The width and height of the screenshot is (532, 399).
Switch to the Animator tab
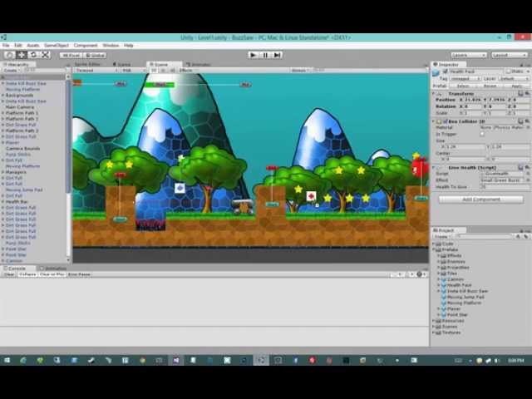coord(198,65)
